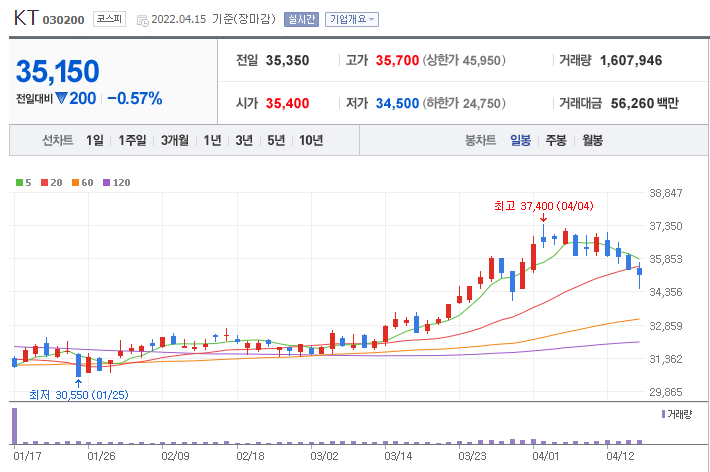Viewport: 710px width, 472px height.
Task: Open the 기업개요 dropdown
Action: click(351, 19)
